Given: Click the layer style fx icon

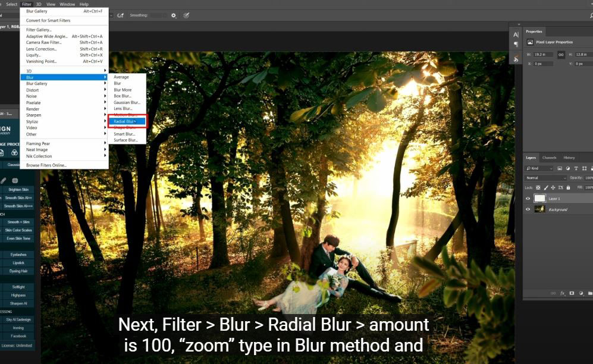Looking at the screenshot, I should [563, 293].
